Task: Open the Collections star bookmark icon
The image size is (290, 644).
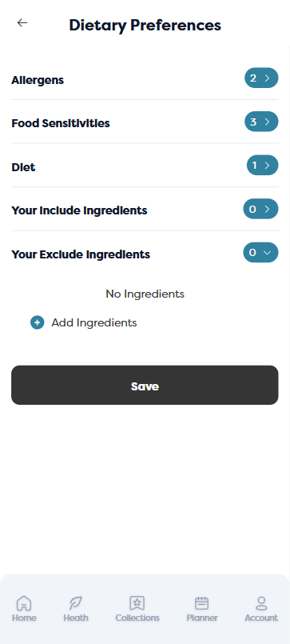Action: click(x=137, y=603)
